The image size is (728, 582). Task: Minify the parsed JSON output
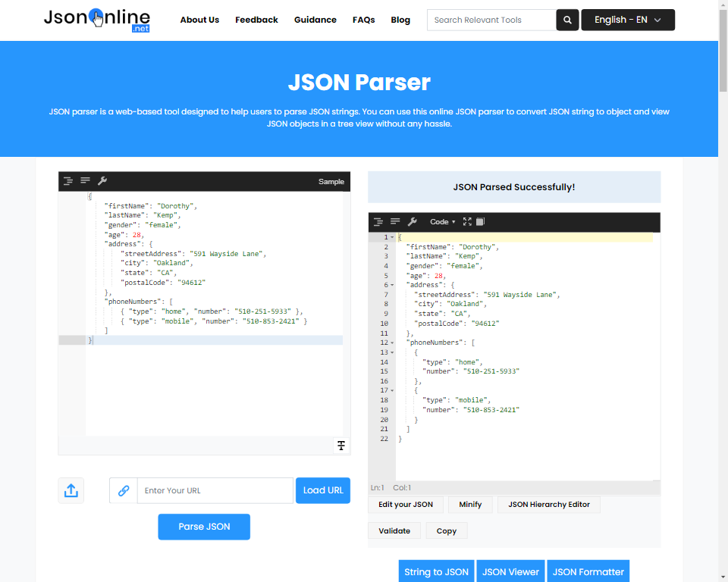(x=470, y=504)
